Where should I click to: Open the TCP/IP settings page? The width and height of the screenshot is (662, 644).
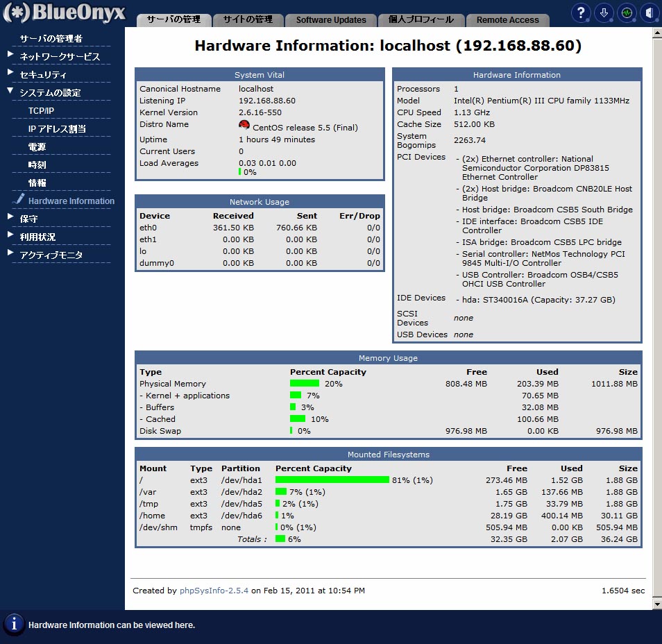41,111
